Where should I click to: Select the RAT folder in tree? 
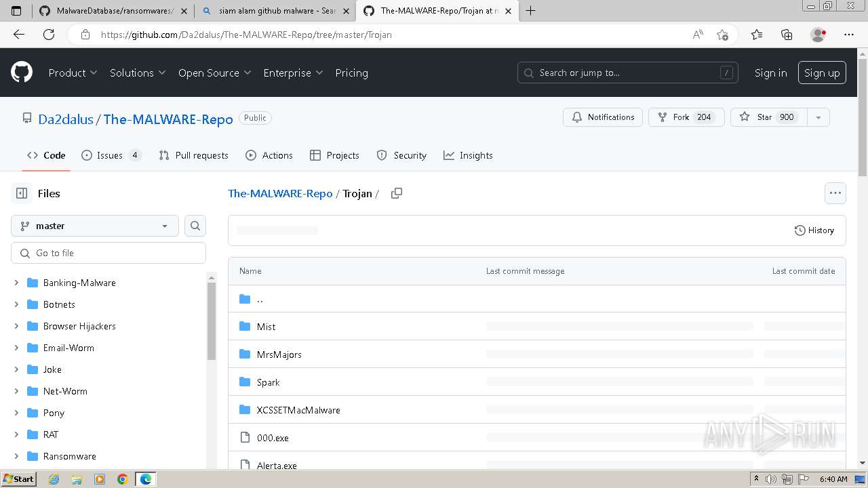(51, 434)
